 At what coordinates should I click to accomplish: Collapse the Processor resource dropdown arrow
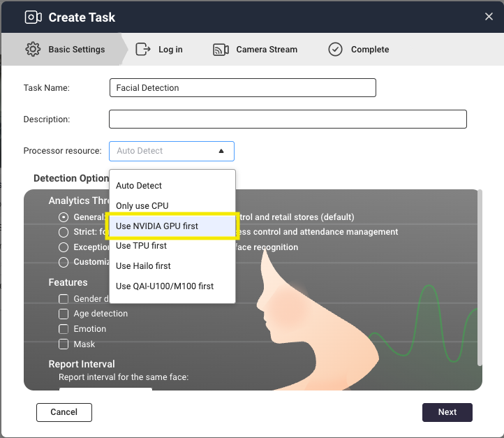pos(221,151)
